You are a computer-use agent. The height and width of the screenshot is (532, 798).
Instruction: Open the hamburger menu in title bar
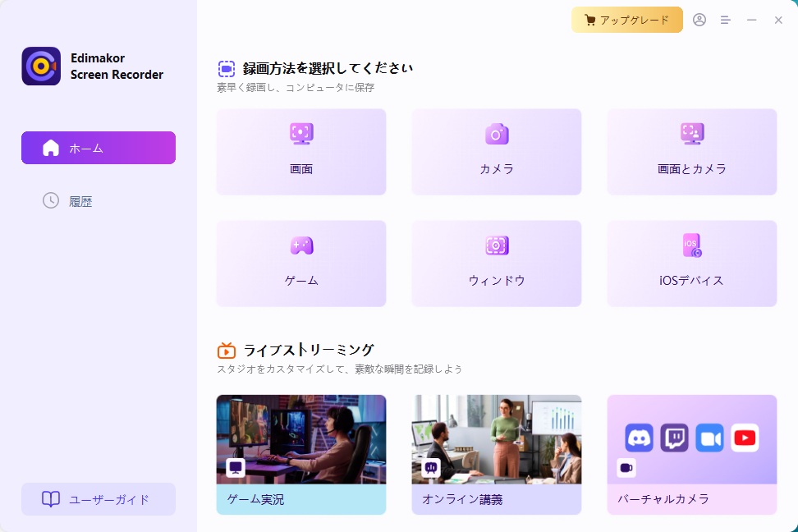[726, 20]
